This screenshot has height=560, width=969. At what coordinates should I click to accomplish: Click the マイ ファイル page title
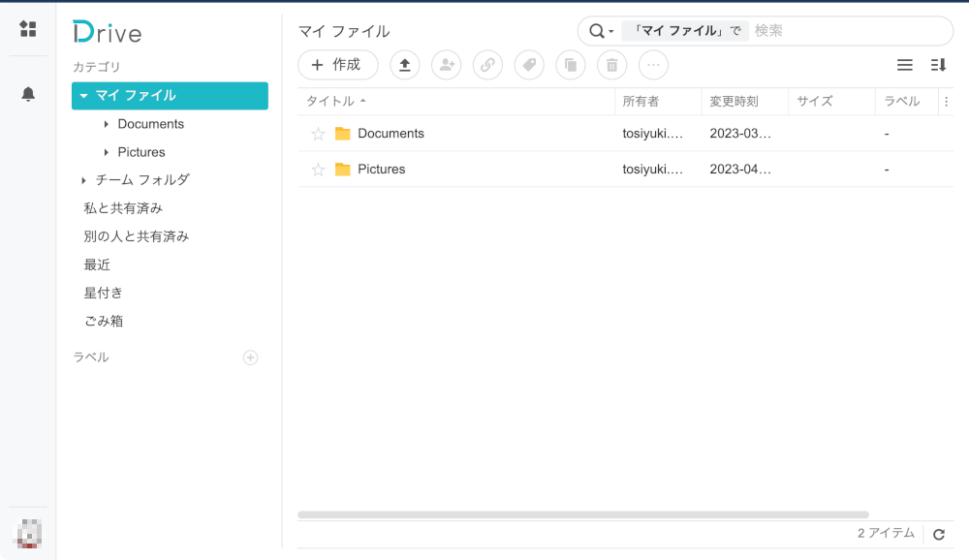pos(344,32)
